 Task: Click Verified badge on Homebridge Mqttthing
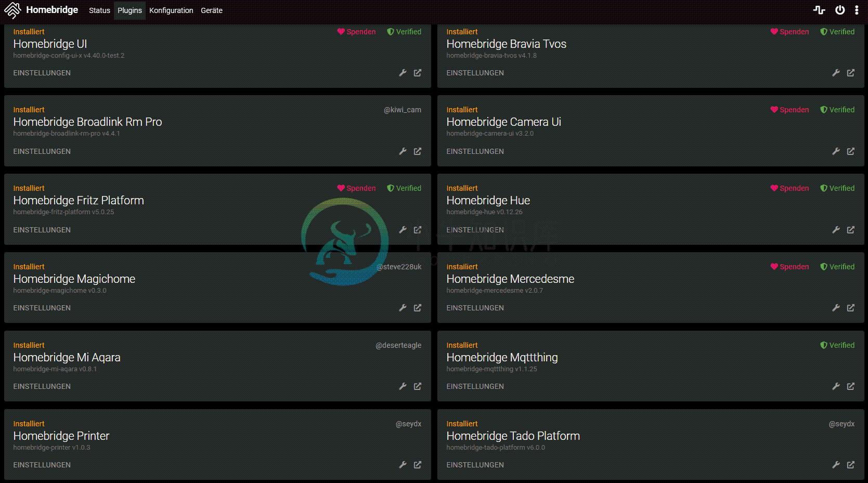(x=837, y=345)
